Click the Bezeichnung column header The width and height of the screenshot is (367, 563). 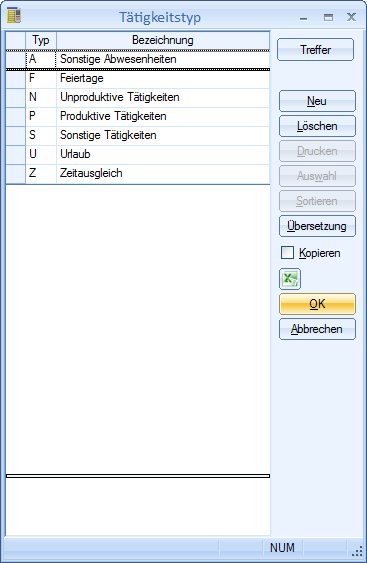point(163,40)
